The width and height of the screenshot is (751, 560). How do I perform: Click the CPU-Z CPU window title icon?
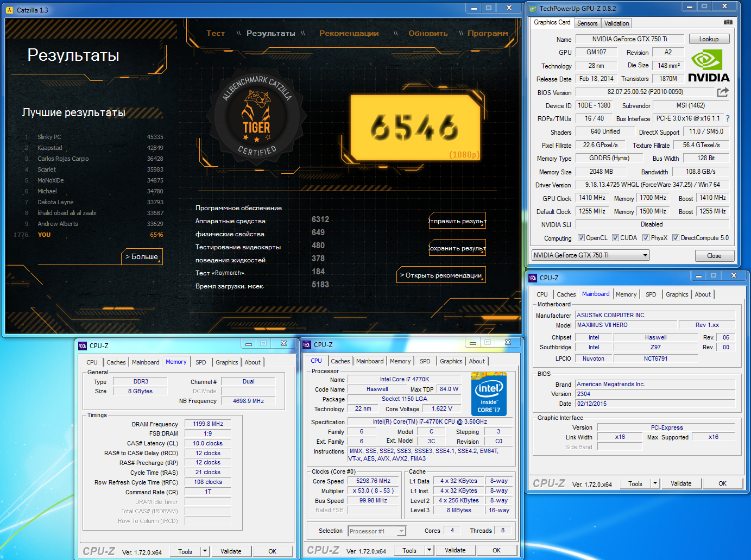click(307, 344)
